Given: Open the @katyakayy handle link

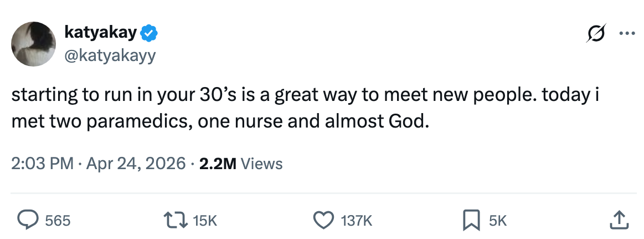Looking at the screenshot, I should 110,55.
